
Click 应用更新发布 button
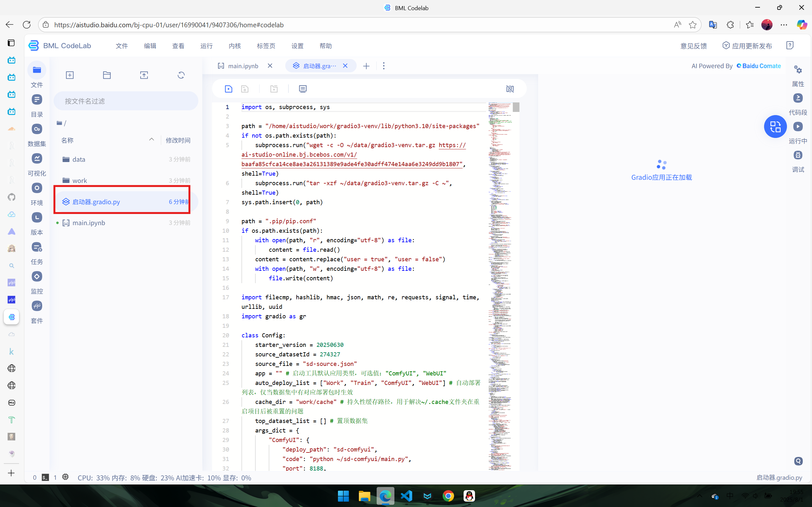tap(747, 46)
